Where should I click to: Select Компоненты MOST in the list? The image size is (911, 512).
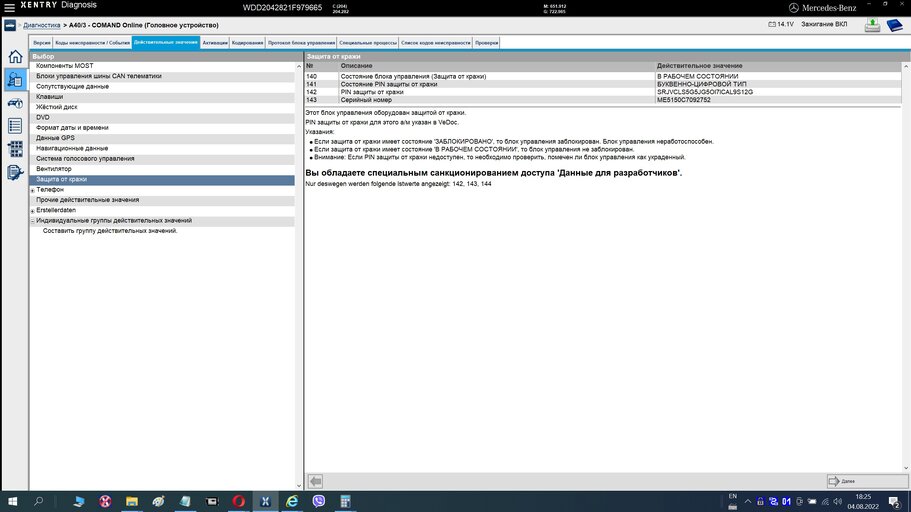(x=162, y=66)
